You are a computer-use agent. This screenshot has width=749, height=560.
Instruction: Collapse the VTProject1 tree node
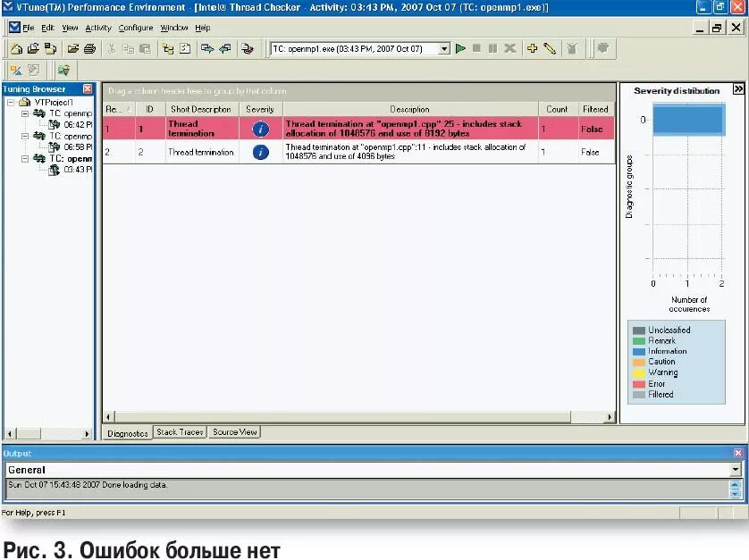coord(11,102)
